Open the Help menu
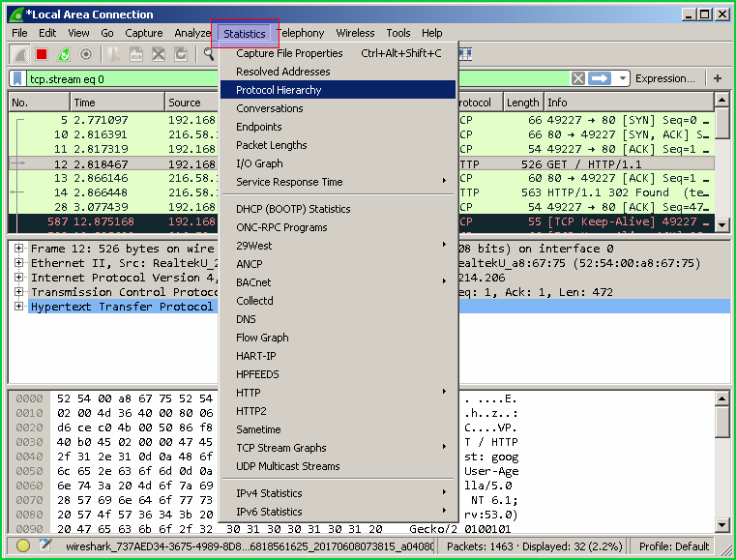736x560 pixels. pyautogui.click(x=432, y=33)
